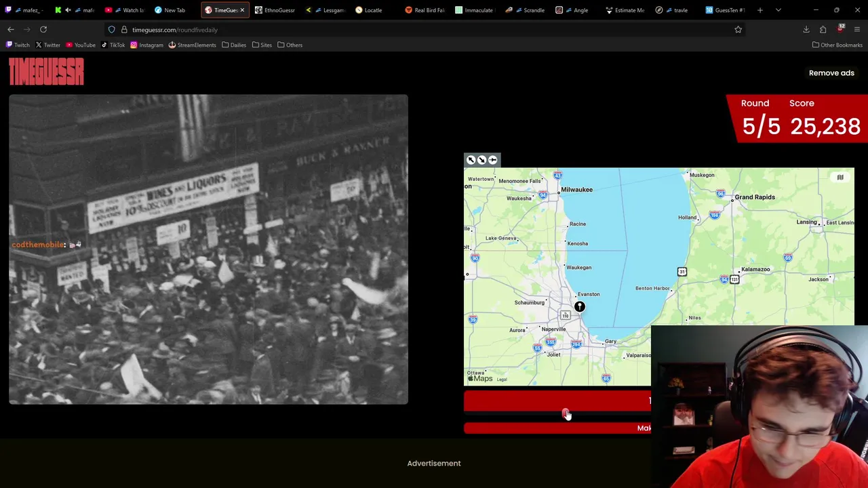The image size is (868, 488).
Task: Click Naperville label on the map
Action: click(x=554, y=329)
